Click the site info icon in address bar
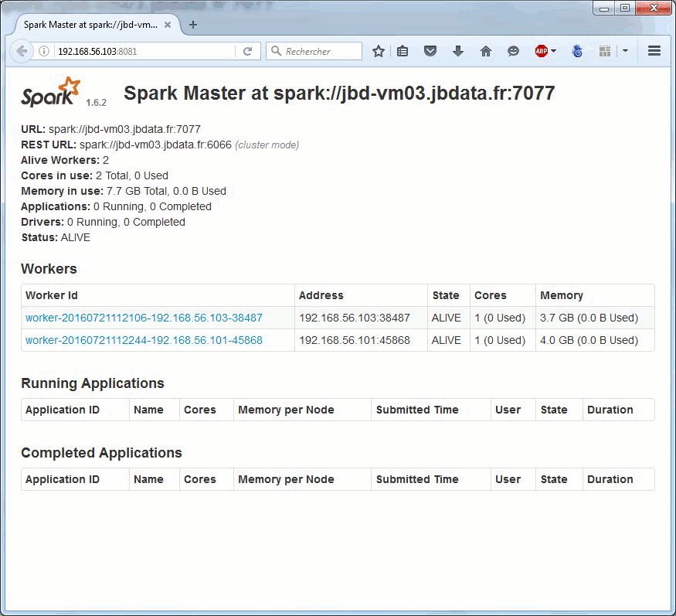 [44, 51]
